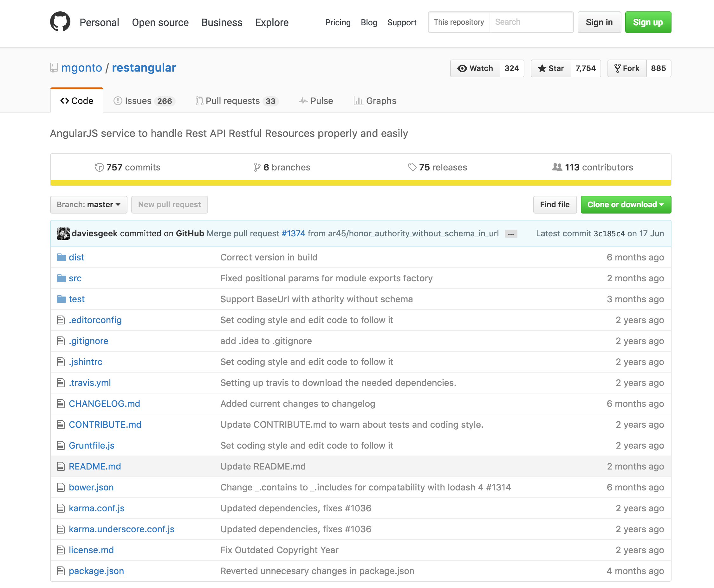
Task: Click daviesgeek's avatar thumbnail
Action: (63, 234)
